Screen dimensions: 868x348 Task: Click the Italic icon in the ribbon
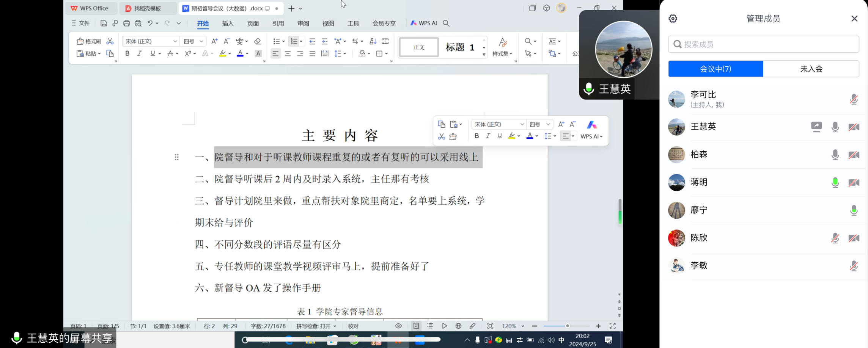(139, 53)
